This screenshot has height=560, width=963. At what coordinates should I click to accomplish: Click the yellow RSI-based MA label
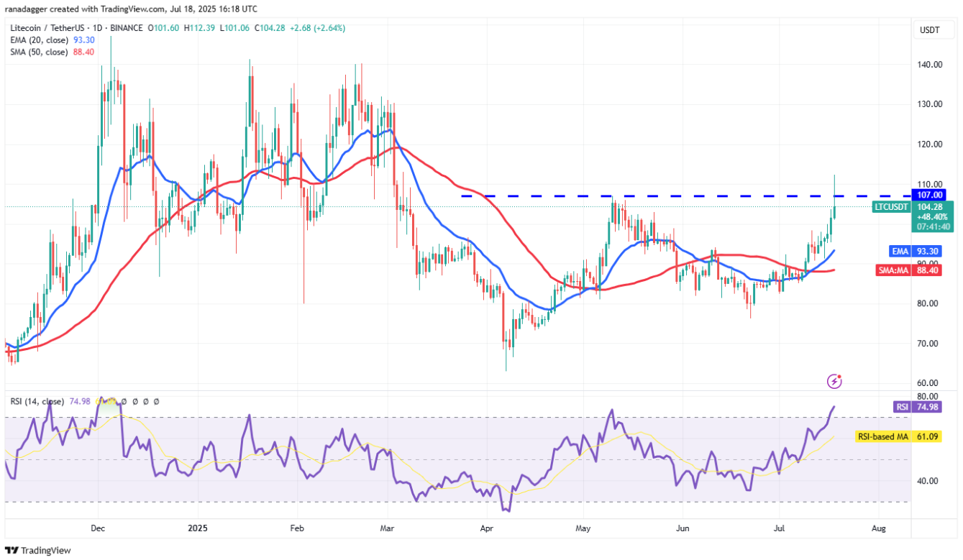point(882,436)
